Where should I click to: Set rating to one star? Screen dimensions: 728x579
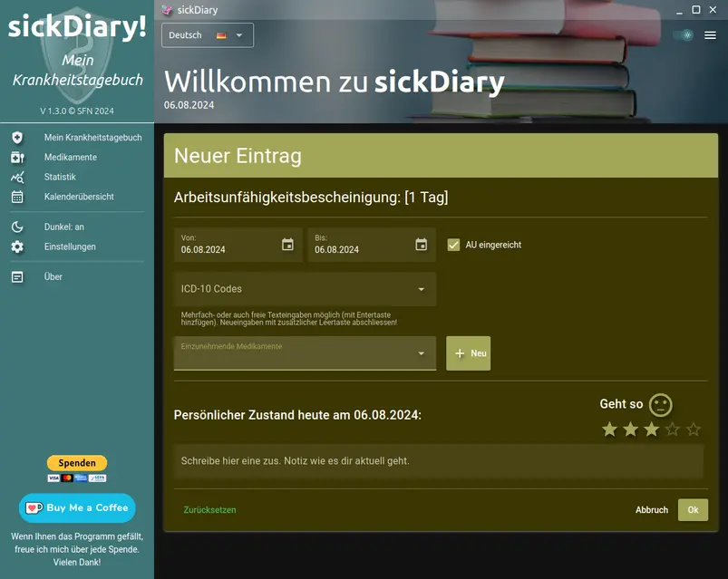point(609,429)
